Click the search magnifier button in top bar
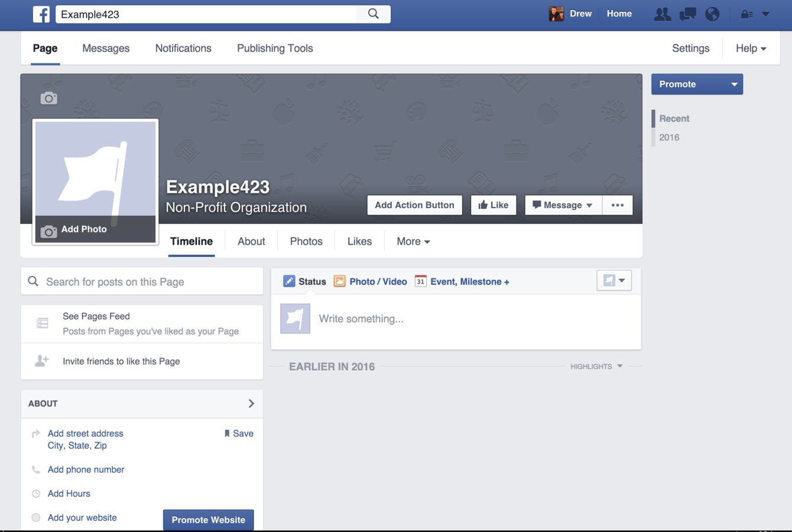Screen dimensions: 792x532 point(374,14)
